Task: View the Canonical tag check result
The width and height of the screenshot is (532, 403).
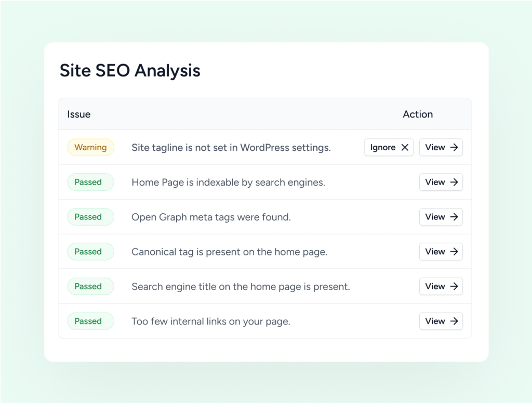Action: pos(441,251)
